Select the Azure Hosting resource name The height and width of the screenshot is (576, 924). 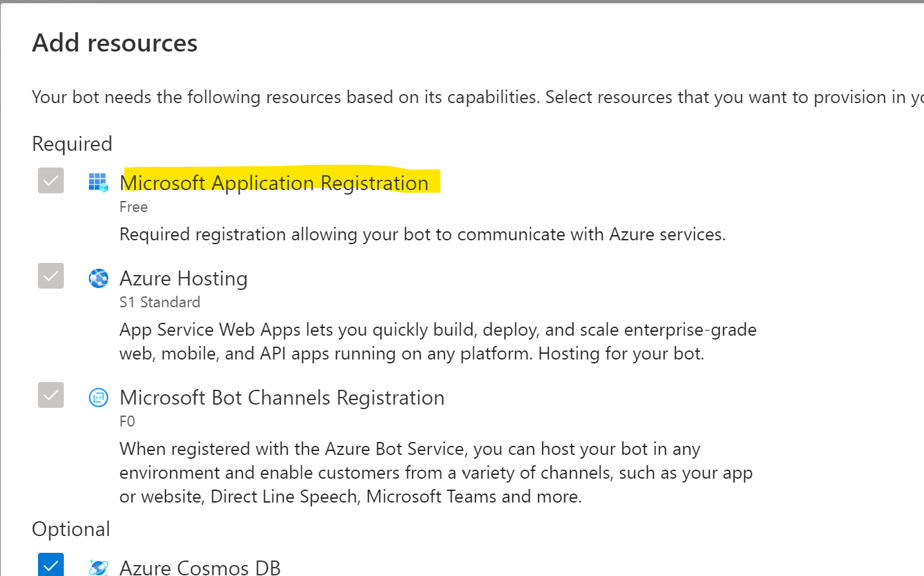pyautogui.click(x=183, y=278)
